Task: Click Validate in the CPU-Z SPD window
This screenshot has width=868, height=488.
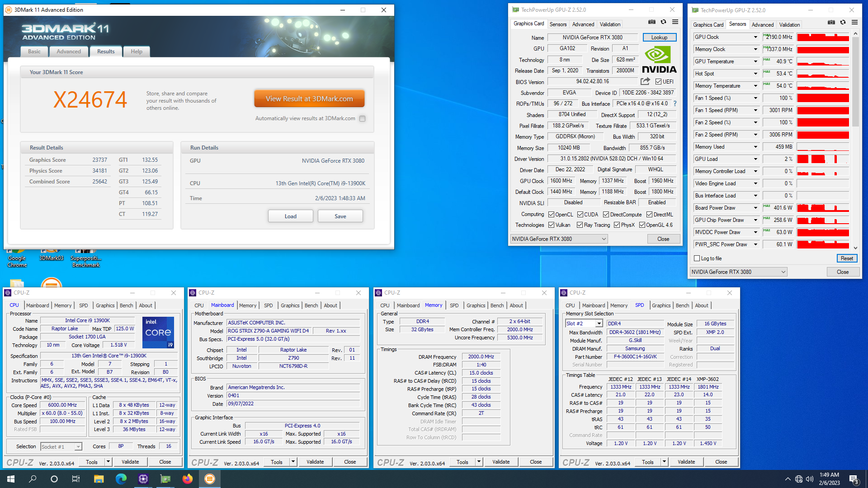Action: [x=686, y=462]
